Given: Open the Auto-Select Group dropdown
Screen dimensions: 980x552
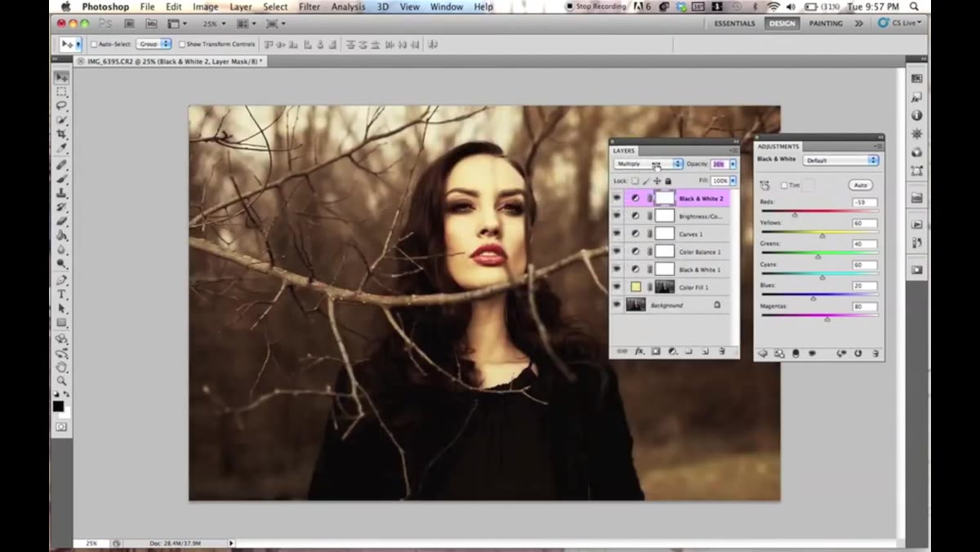Looking at the screenshot, I should 154,44.
